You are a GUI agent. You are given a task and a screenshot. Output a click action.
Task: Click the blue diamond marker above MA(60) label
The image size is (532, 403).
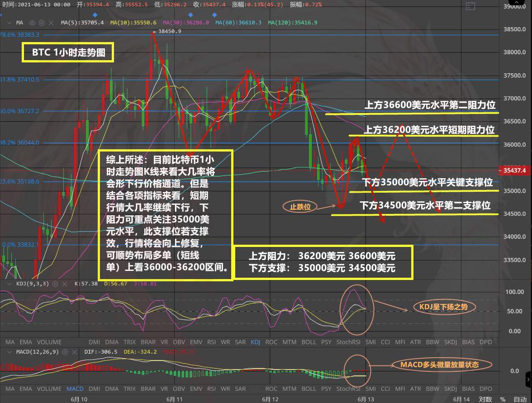(214, 14)
